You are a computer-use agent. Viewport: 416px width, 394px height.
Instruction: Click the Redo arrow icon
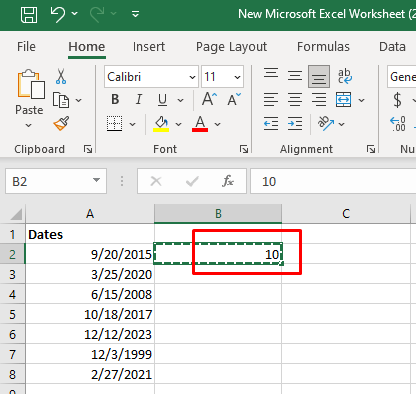(97, 15)
